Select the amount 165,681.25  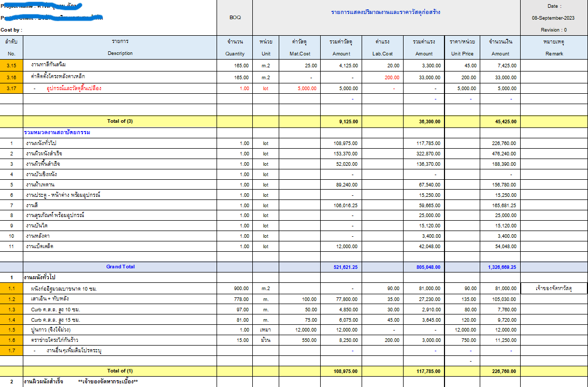click(x=504, y=206)
